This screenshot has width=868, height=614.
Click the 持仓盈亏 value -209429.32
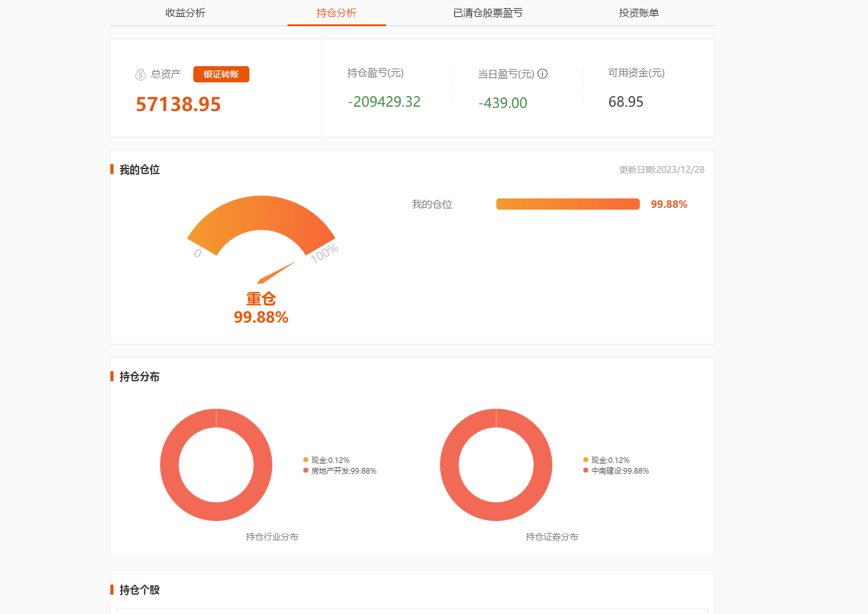click(384, 102)
